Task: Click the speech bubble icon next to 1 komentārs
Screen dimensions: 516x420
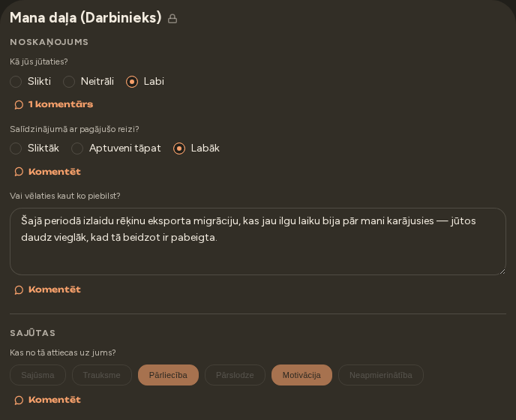Action: 19,105
